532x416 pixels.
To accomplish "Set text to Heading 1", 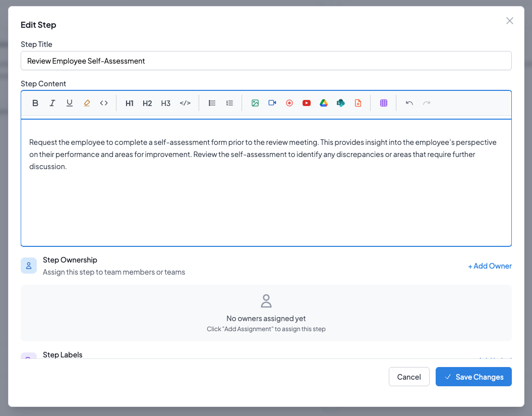I will [x=129, y=103].
